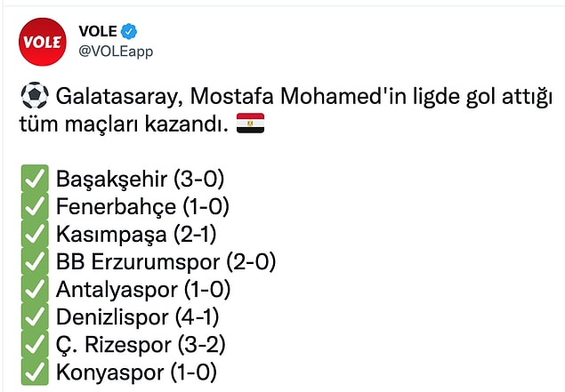
Task: Click the green check beside Ç. Rizespor
Action: [35, 344]
